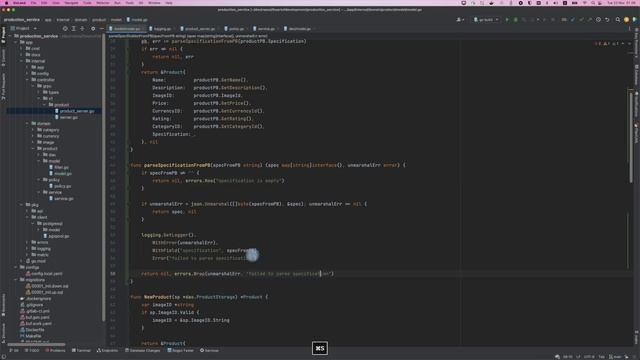Open the Regex Tester tool window

click(x=180, y=350)
